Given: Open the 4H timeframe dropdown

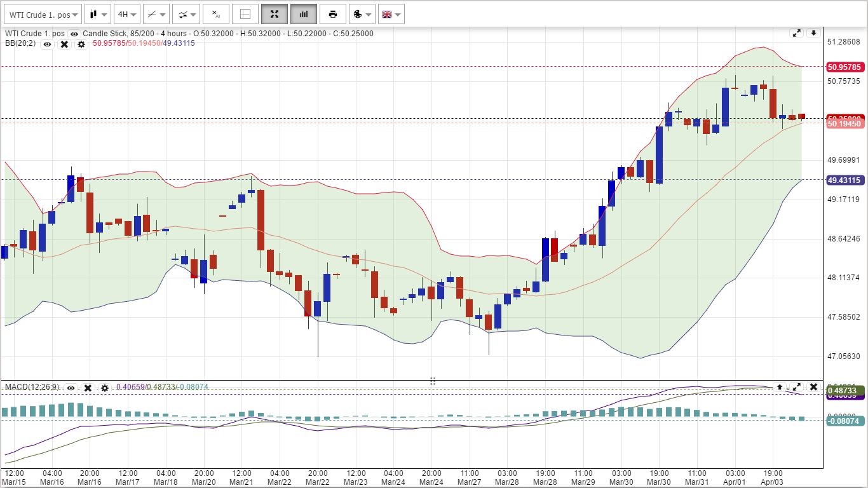Looking at the screenshot, I should pyautogui.click(x=126, y=14).
